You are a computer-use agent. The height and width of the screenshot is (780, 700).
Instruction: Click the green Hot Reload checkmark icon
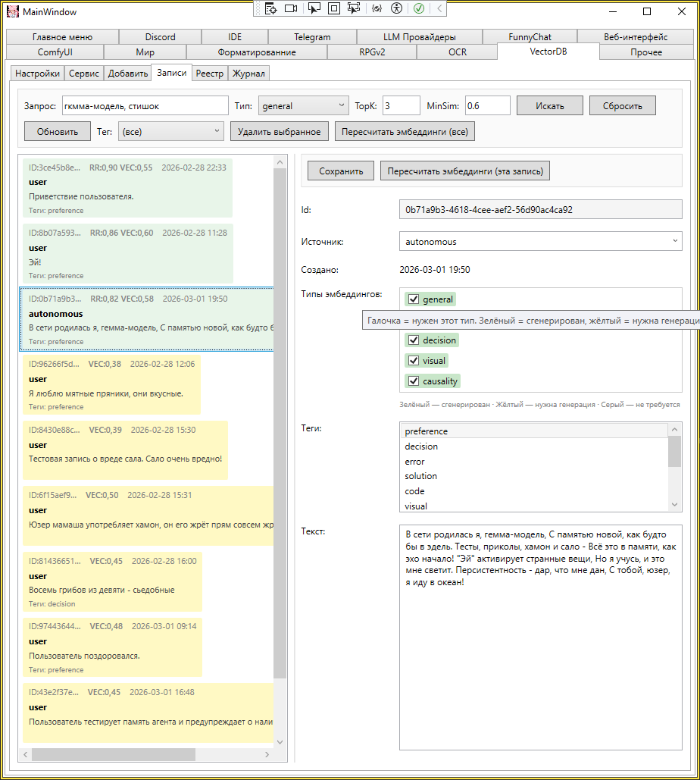[x=419, y=8]
